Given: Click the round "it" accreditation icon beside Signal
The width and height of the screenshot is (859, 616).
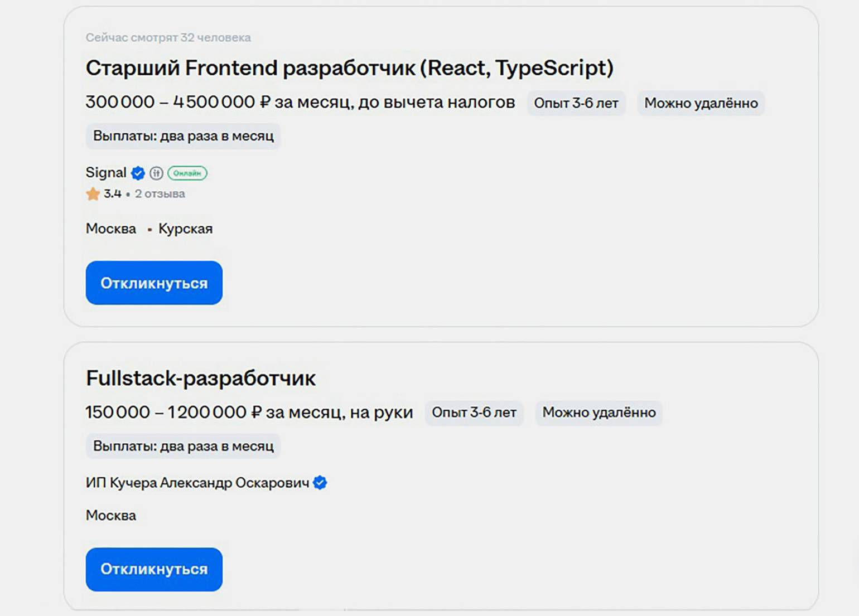Looking at the screenshot, I should tap(156, 173).
